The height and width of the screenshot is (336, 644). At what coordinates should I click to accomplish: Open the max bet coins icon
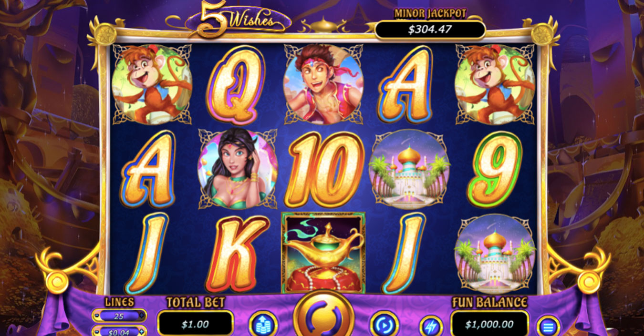click(x=263, y=324)
